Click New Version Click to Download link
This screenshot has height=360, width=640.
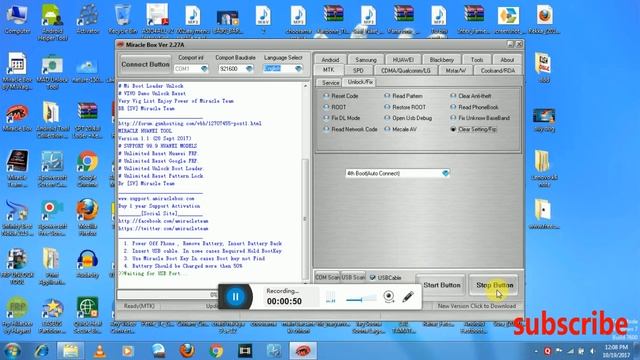pos(476,306)
